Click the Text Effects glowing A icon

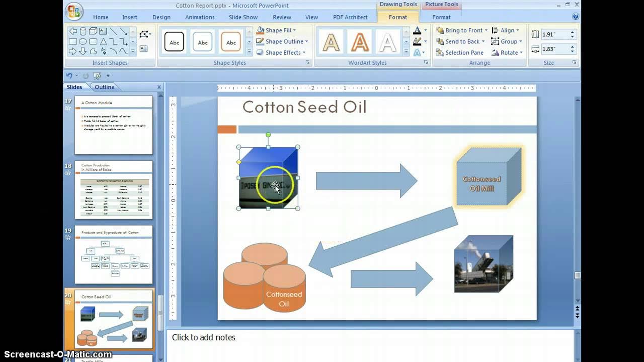417,53
